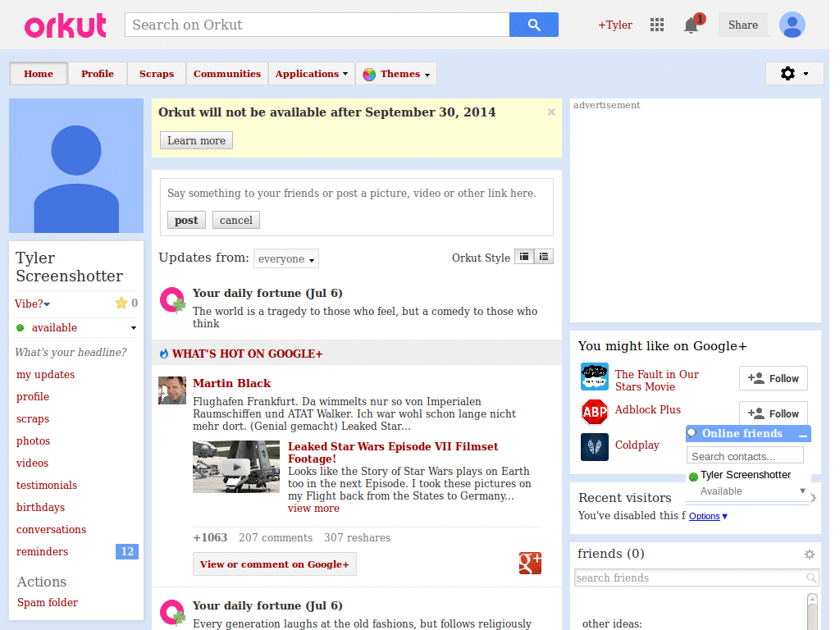Viewport: 840px width, 630px height.
Task: Switch to the first Orkut Style view icon
Action: coord(524,257)
